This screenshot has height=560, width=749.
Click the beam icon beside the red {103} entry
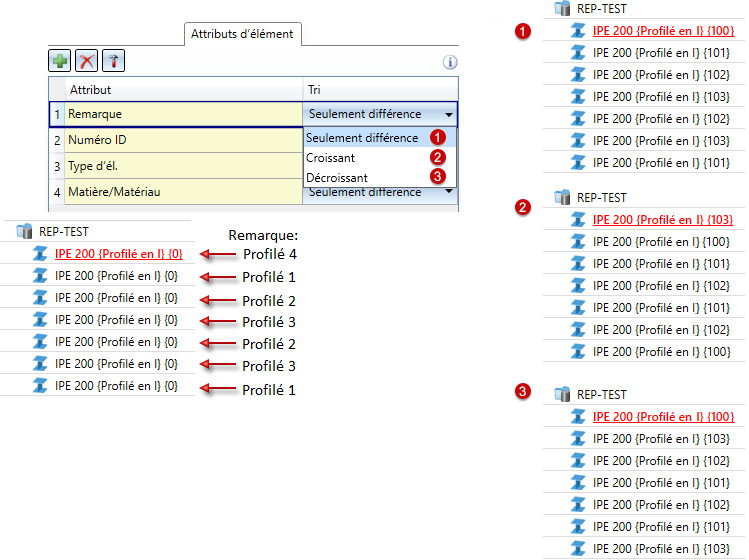click(578, 220)
